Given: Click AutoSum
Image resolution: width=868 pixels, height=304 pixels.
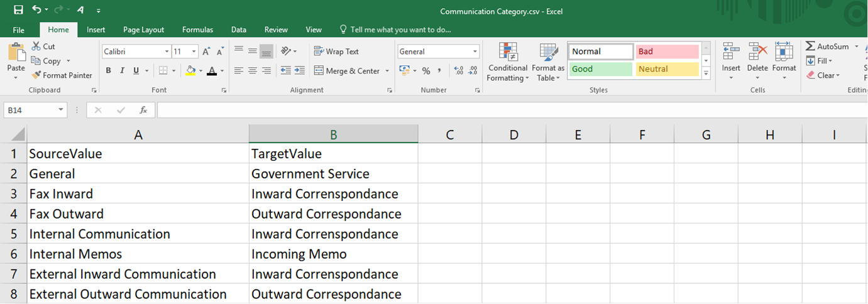Looking at the screenshot, I should pyautogui.click(x=828, y=46).
